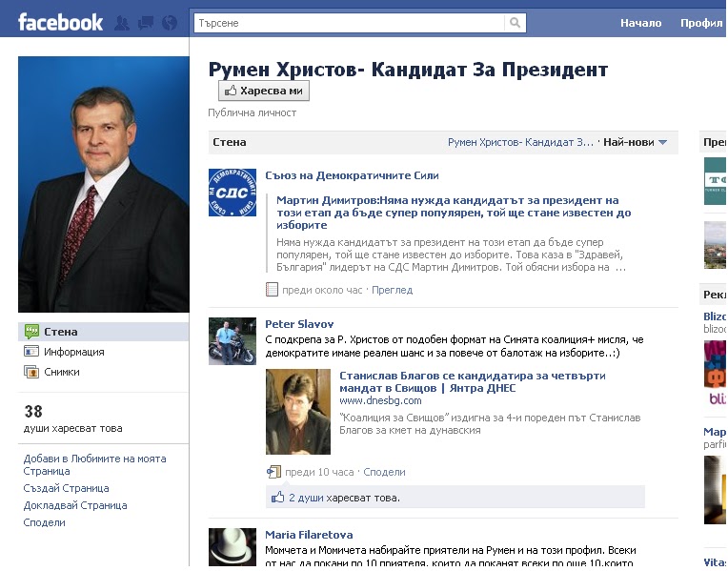The image size is (728, 571).
Task: Click Сподели under Peter Slavov post
Action: click(384, 472)
